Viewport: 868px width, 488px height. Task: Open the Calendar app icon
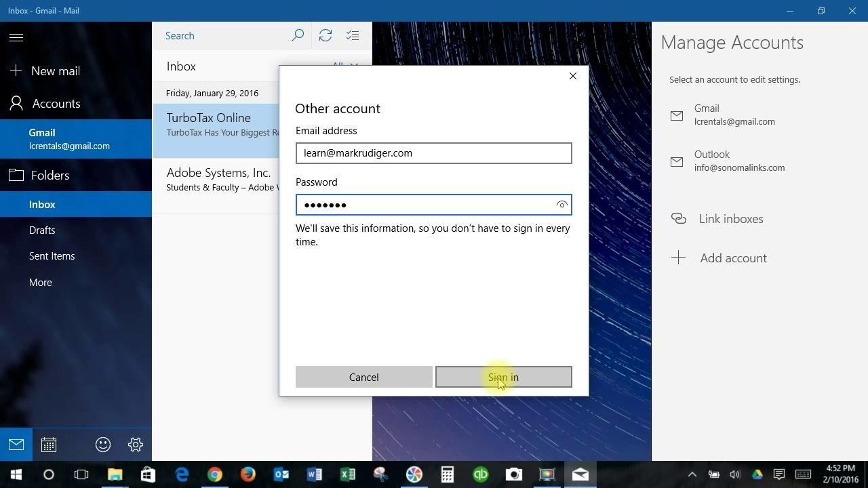(x=48, y=445)
